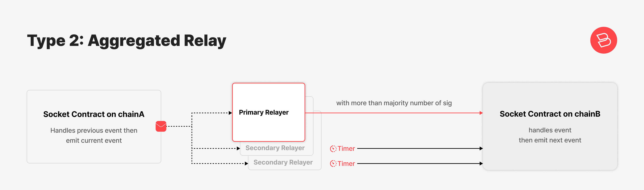Click the upper Timer clock icon

tap(333, 149)
